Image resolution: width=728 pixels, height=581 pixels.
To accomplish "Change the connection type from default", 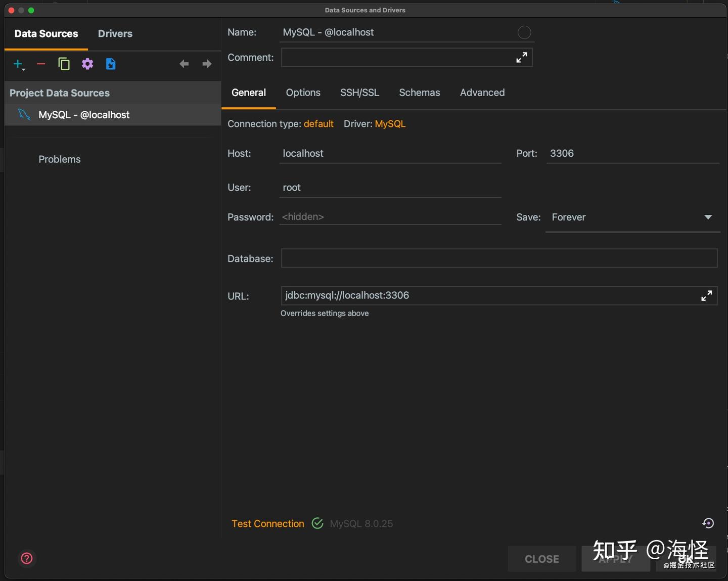I will tap(318, 123).
